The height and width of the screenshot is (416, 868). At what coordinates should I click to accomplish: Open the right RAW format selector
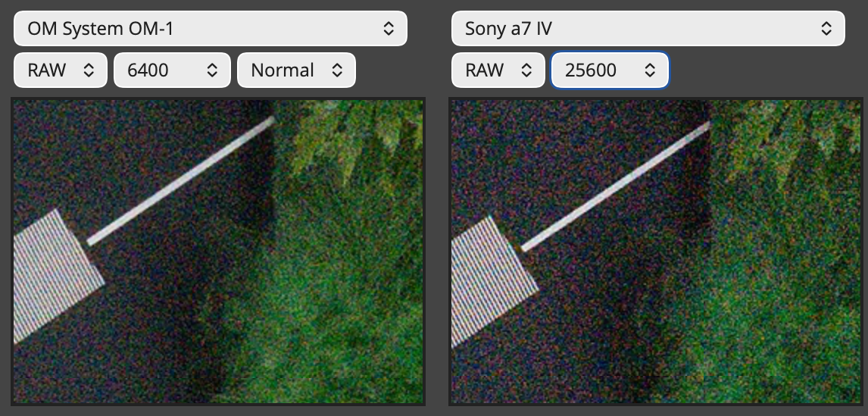[x=498, y=70]
